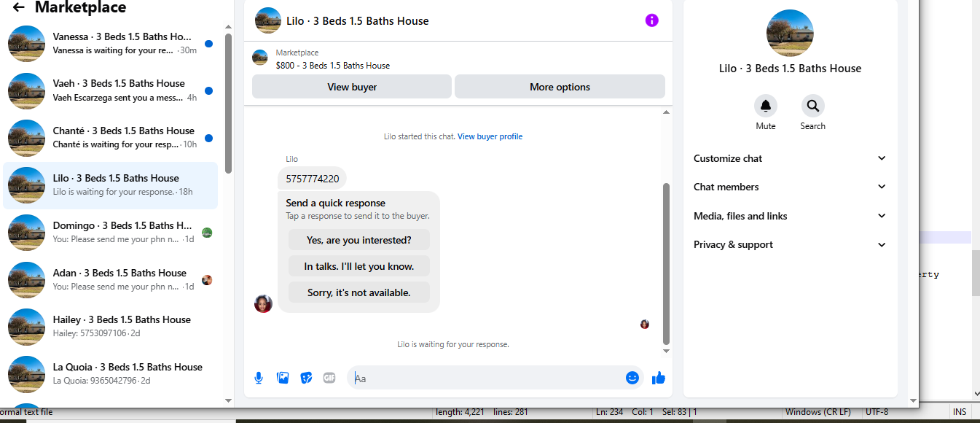The height and width of the screenshot is (423, 980).
Task: Click Lilo's profile picture in chat header
Action: 268,20
